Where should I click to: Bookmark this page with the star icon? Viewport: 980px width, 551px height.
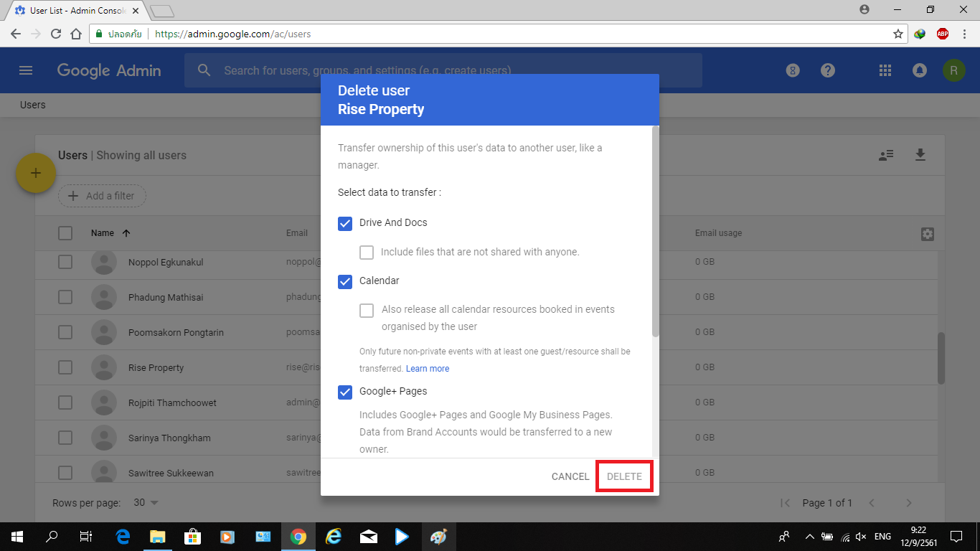pos(897,34)
